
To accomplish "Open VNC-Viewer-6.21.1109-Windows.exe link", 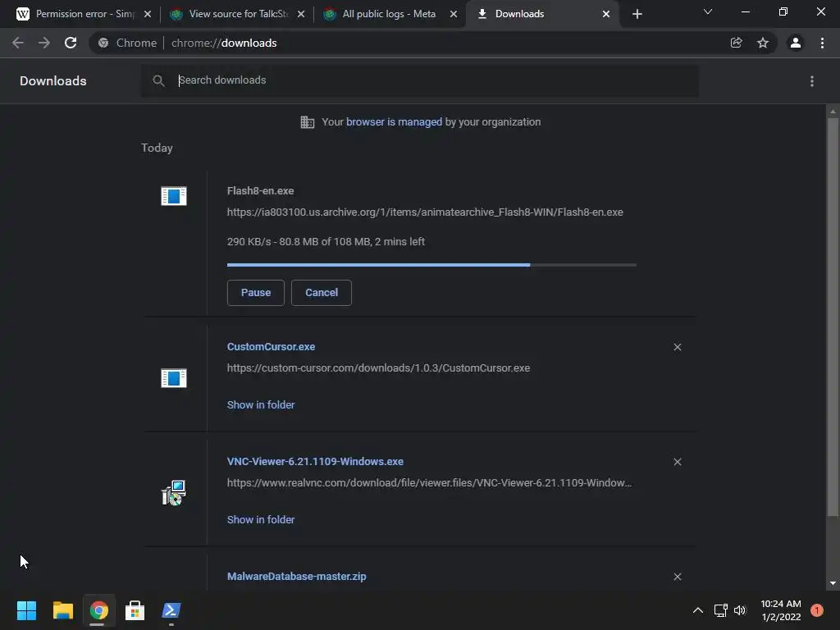I will pos(315,461).
